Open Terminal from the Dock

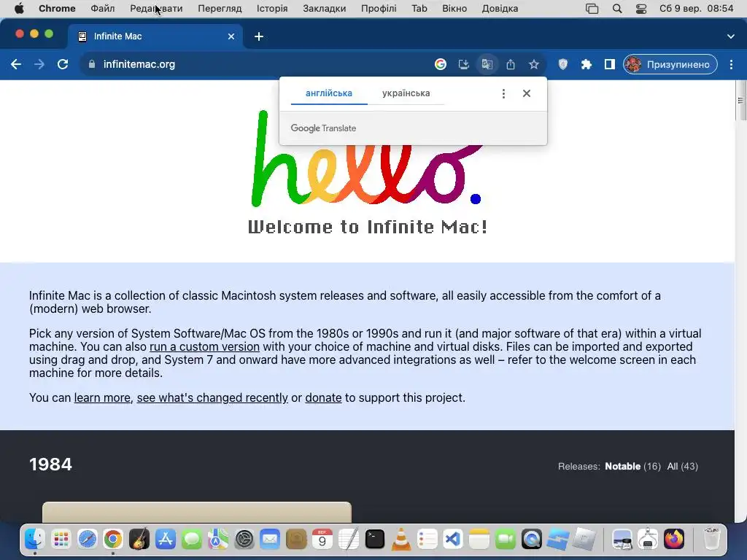(375, 540)
